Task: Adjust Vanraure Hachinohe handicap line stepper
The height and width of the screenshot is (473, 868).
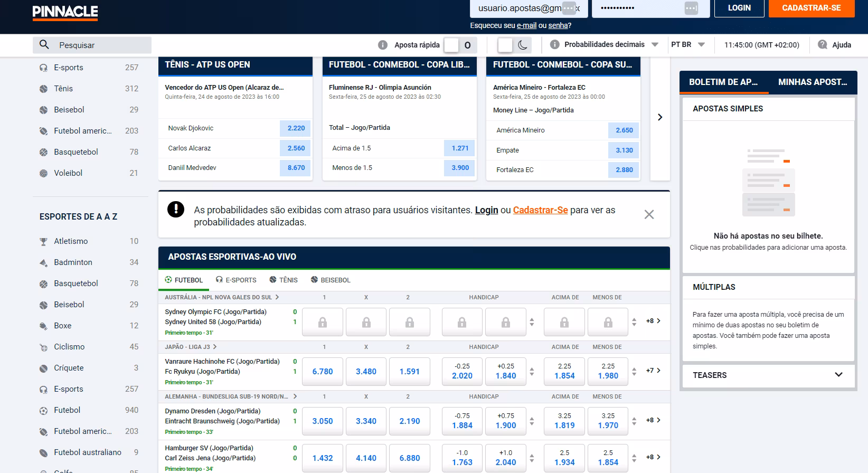Action: [532, 371]
